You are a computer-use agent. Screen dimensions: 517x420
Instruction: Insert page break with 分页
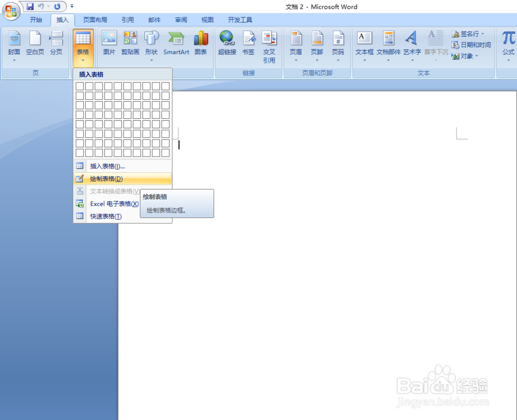56,43
